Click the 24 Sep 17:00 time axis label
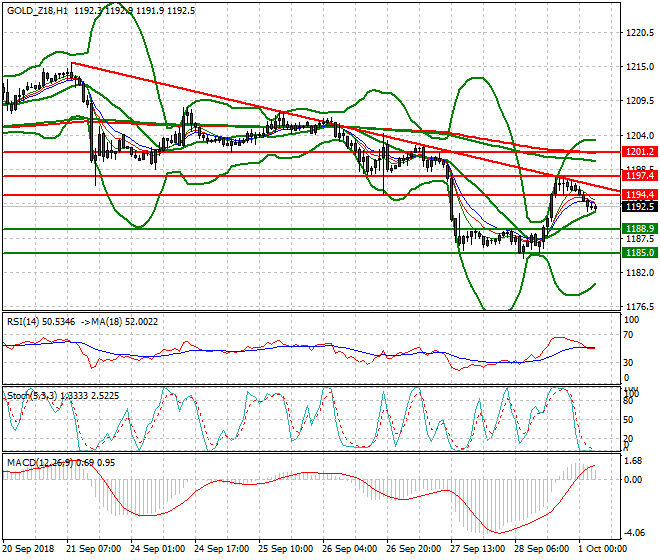660x560 pixels. pyautogui.click(x=223, y=548)
